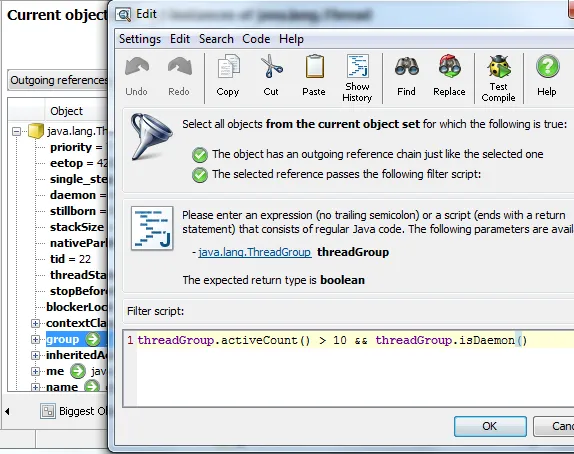Select the threadStatus field row
574x454 pixels.
pyautogui.click(x=78, y=275)
